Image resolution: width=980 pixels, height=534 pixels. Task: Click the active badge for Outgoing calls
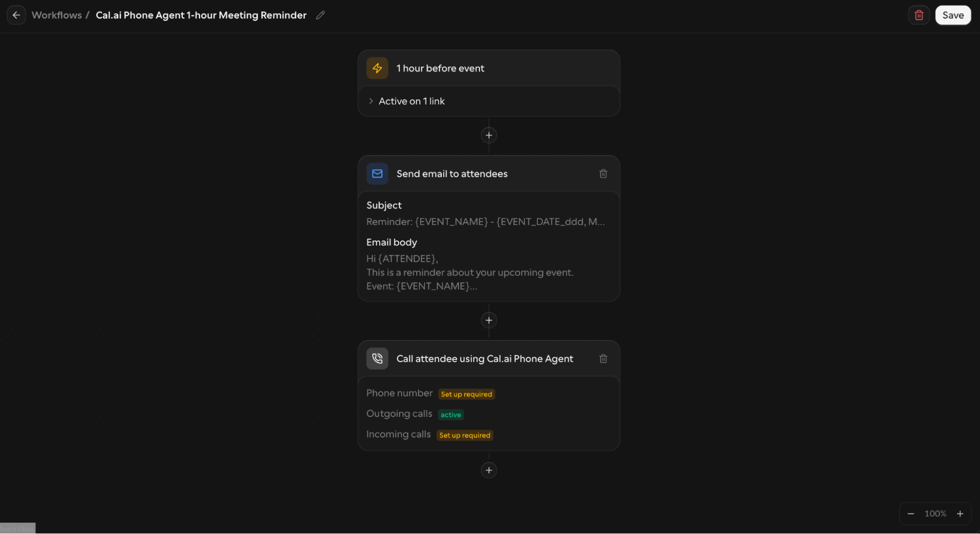pos(451,415)
